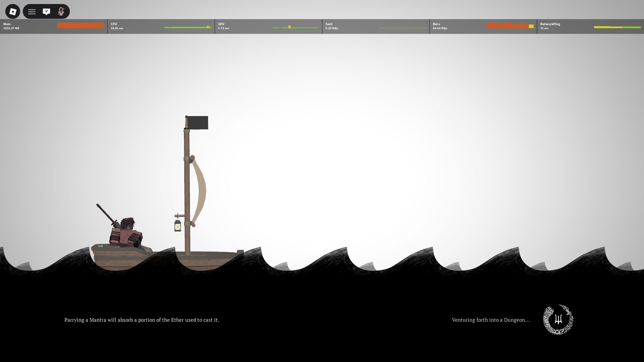Click the trident loading emblem

pyautogui.click(x=558, y=319)
